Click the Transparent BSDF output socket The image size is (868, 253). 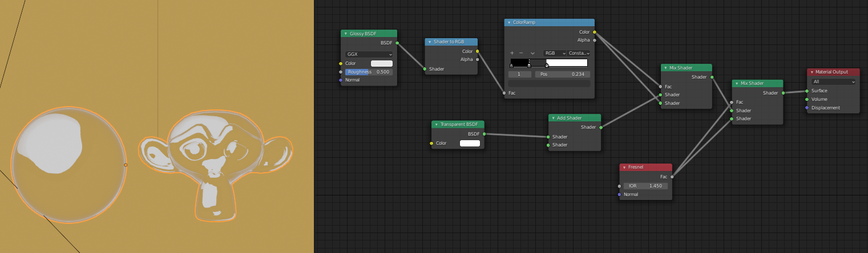click(x=484, y=134)
